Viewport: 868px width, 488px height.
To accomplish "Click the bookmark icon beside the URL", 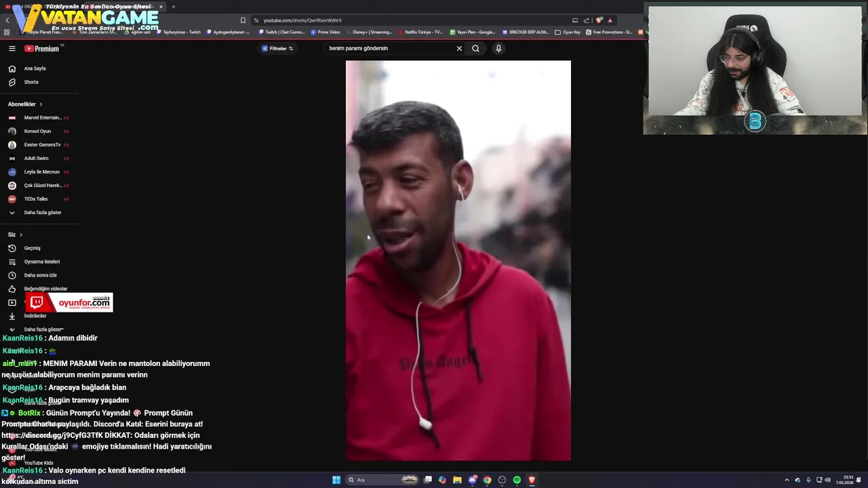I will pyautogui.click(x=243, y=20).
